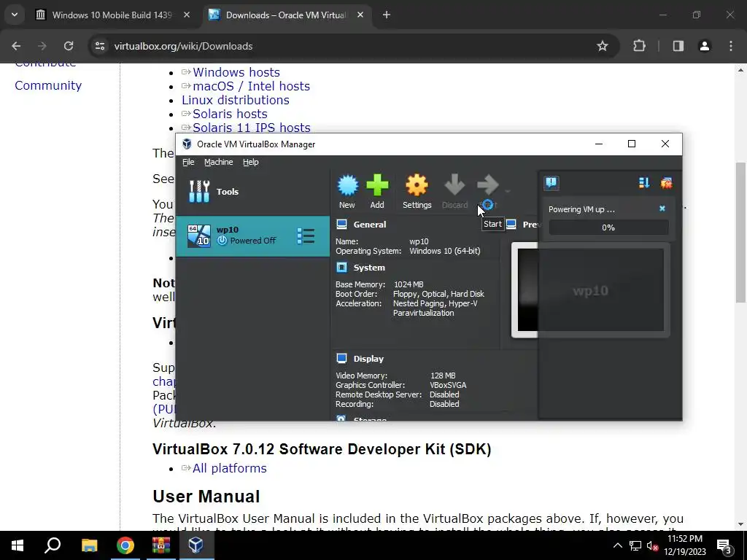Open the Chrome profile icon

click(x=705, y=46)
